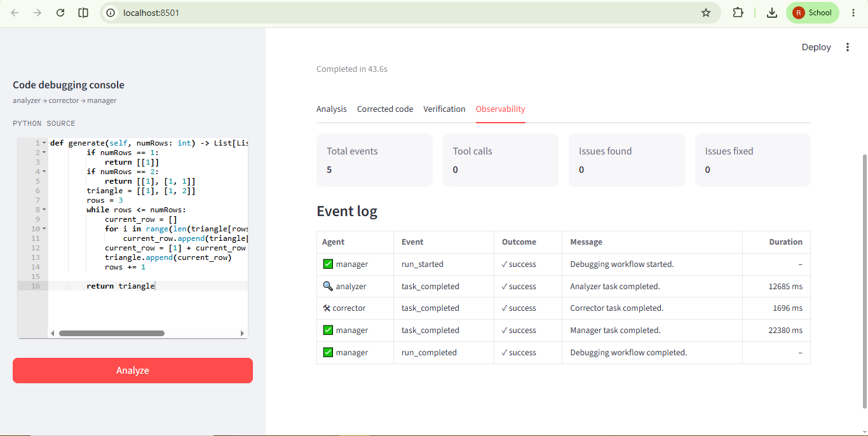
Task: Click the magnifier icon beside analyzer
Action: (x=328, y=286)
